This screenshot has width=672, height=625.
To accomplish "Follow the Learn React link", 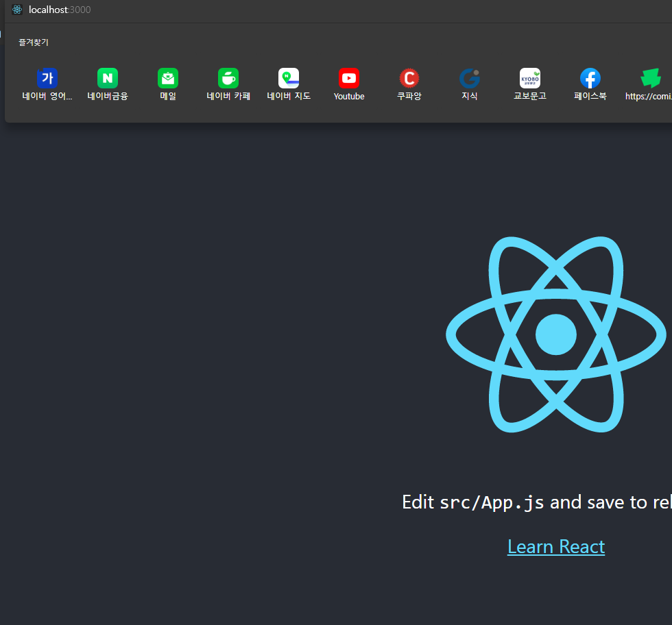I will (x=556, y=547).
